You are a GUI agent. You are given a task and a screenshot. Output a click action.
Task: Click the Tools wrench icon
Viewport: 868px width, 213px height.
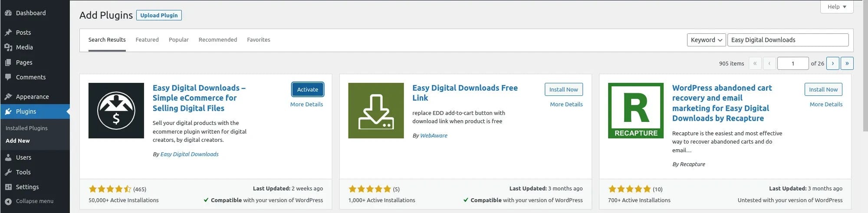click(8, 172)
